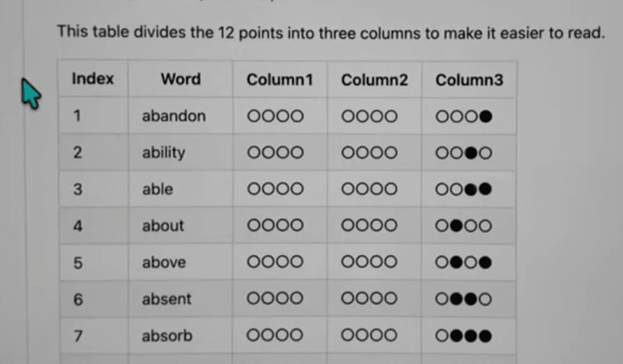
Task: Select the word "ability" cell
Action: 163,153
